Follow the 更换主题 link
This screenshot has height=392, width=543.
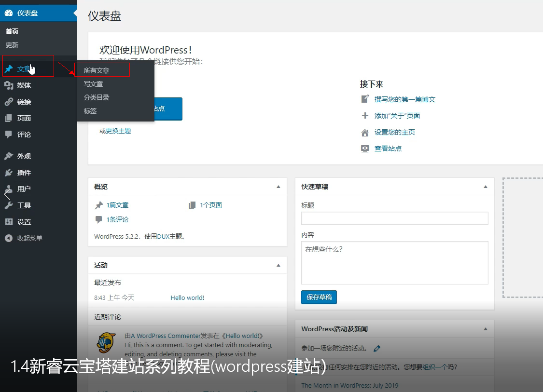118,131
